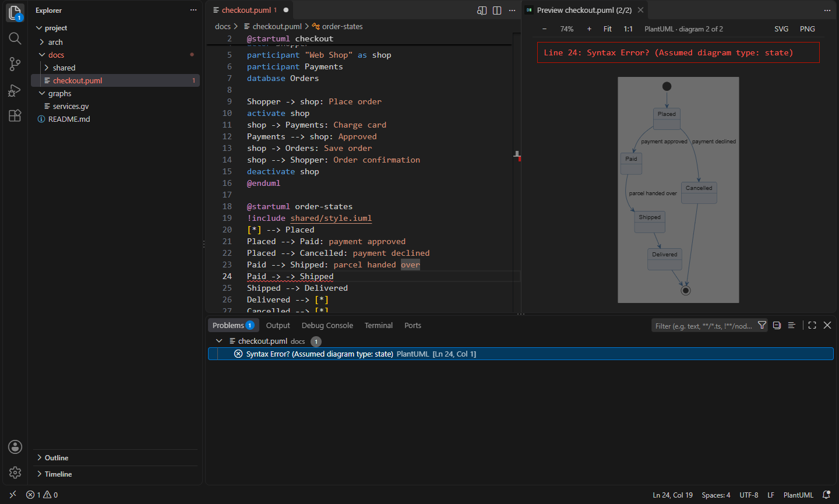This screenshot has height=504, width=839.
Task: Follow the shared/style.iuml include link
Action: [x=331, y=218]
